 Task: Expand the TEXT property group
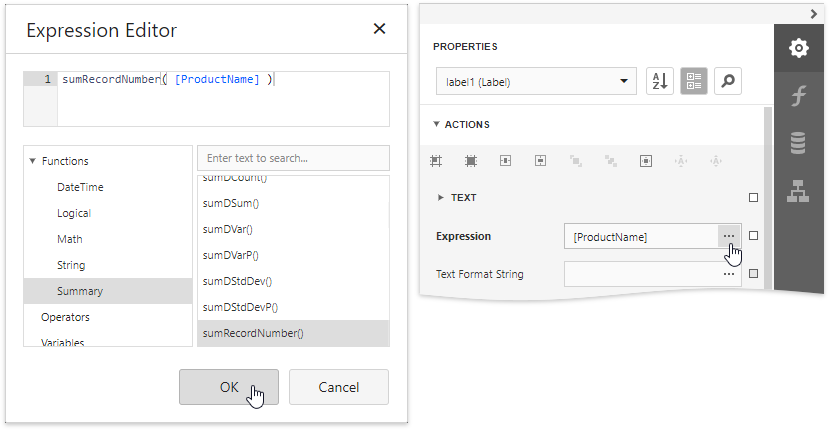[441, 198]
